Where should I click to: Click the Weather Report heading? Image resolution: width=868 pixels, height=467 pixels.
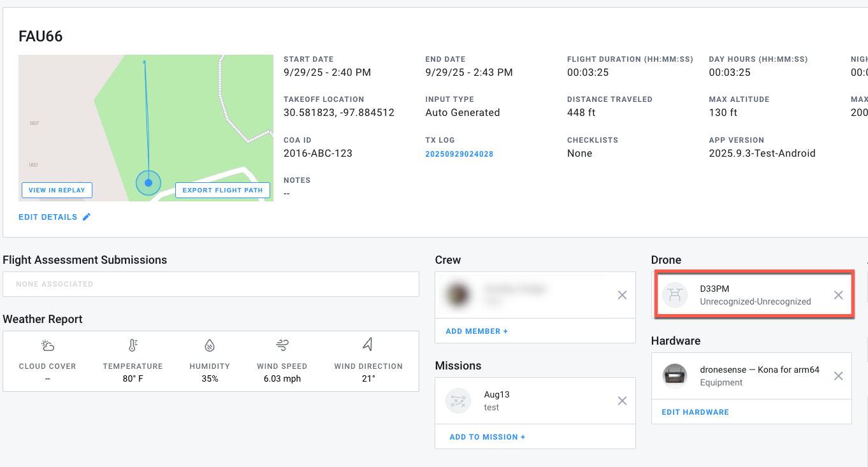[43, 319]
